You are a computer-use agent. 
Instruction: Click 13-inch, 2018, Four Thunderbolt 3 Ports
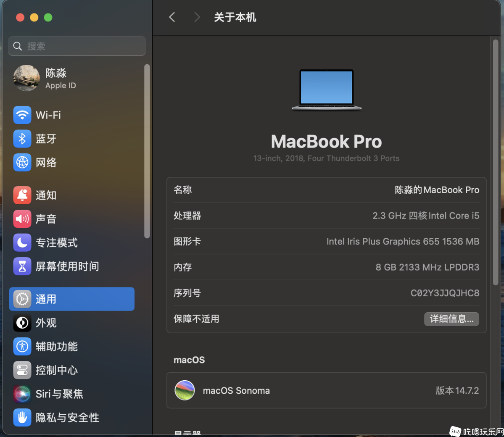(x=326, y=158)
